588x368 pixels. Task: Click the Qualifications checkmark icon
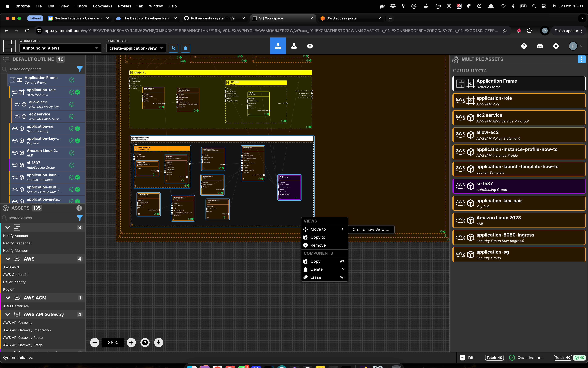(512, 358)
